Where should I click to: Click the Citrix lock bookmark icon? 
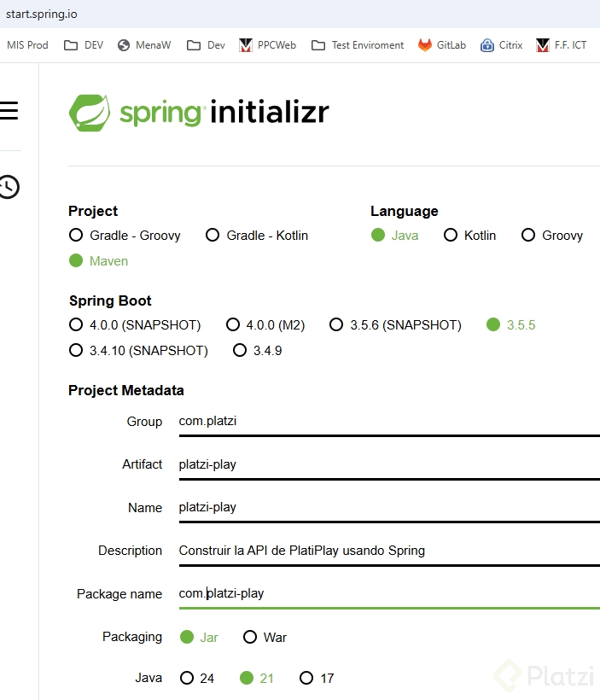pos(487,44)
